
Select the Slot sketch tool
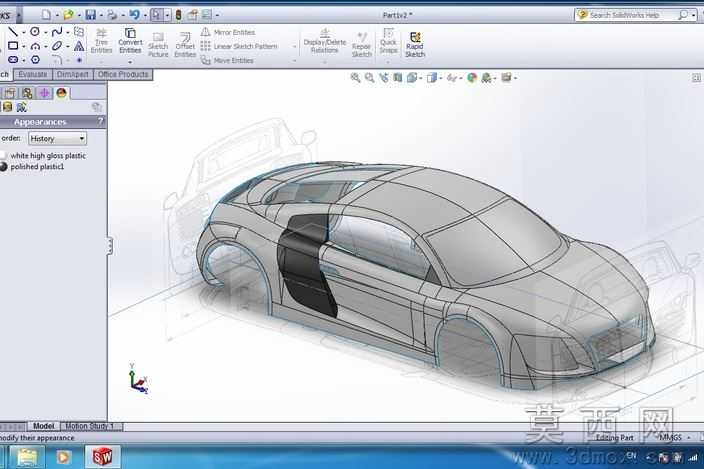[x=13, y=59]
